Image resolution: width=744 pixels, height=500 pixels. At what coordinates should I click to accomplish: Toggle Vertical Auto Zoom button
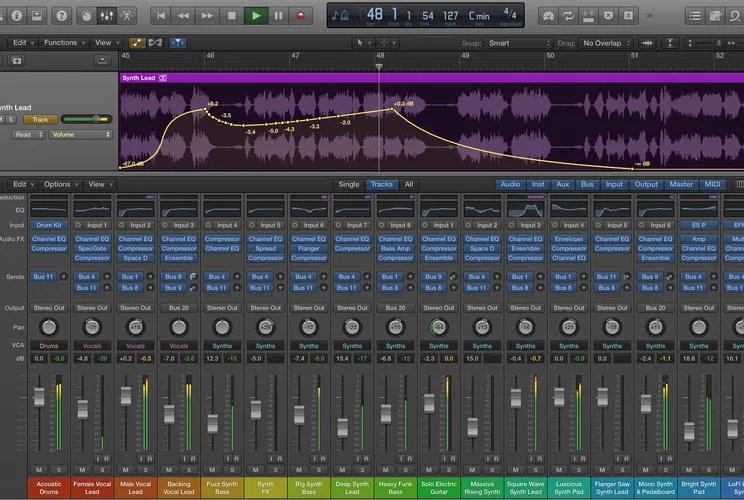(x=670, y=43)
